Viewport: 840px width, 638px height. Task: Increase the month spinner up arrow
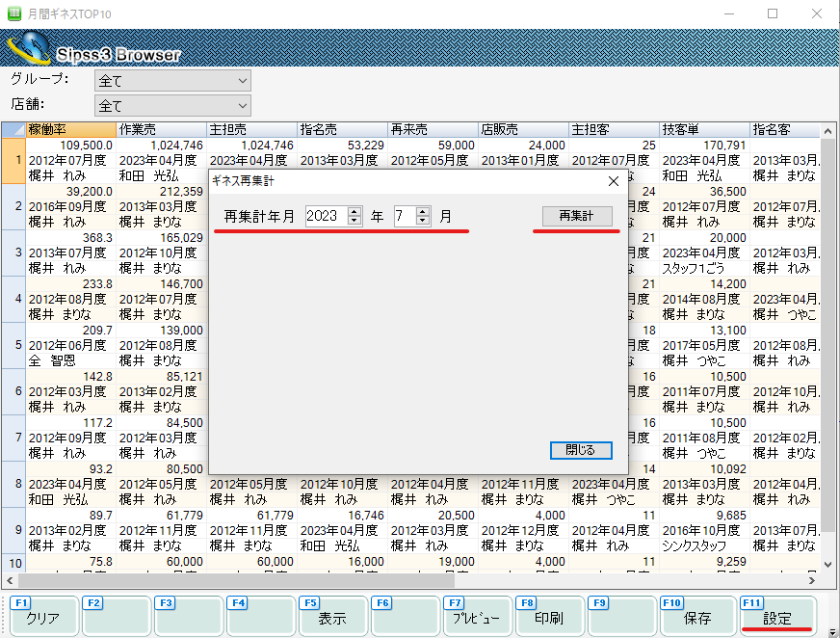(423, 211)
